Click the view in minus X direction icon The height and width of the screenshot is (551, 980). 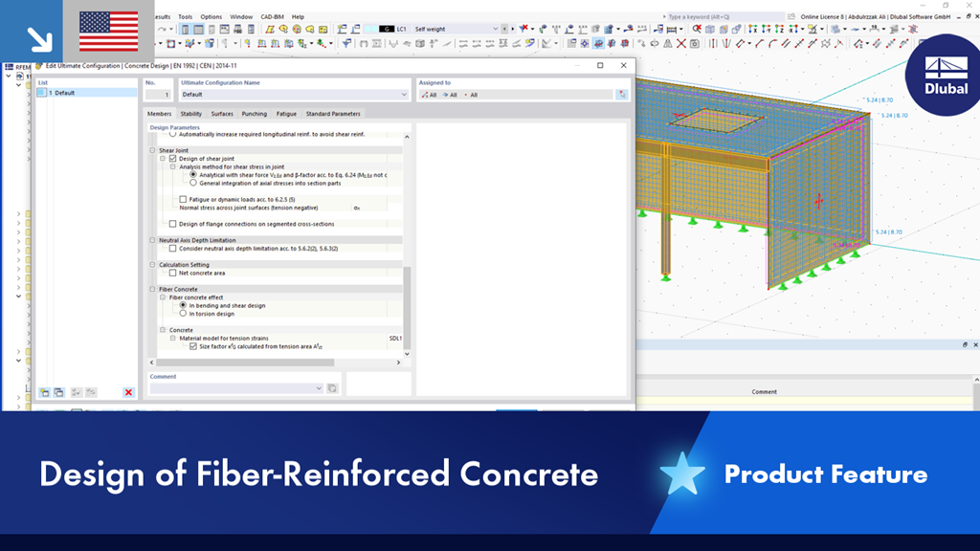(793, 30)
